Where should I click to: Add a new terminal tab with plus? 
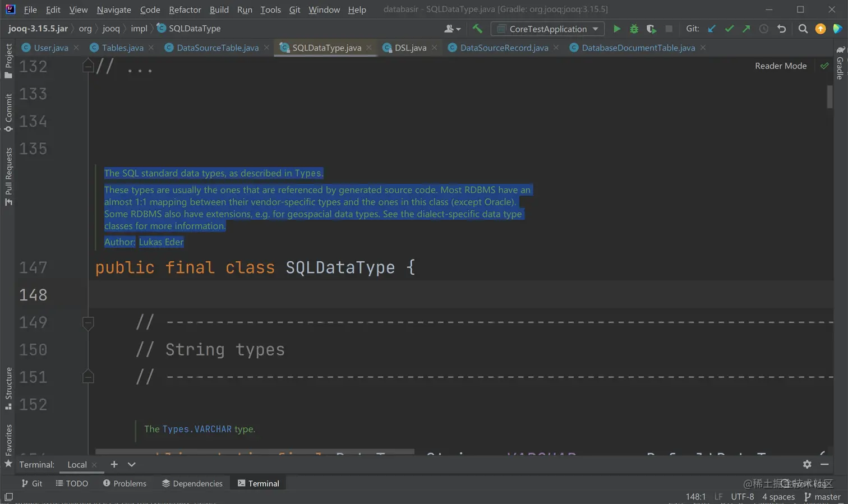114,464
